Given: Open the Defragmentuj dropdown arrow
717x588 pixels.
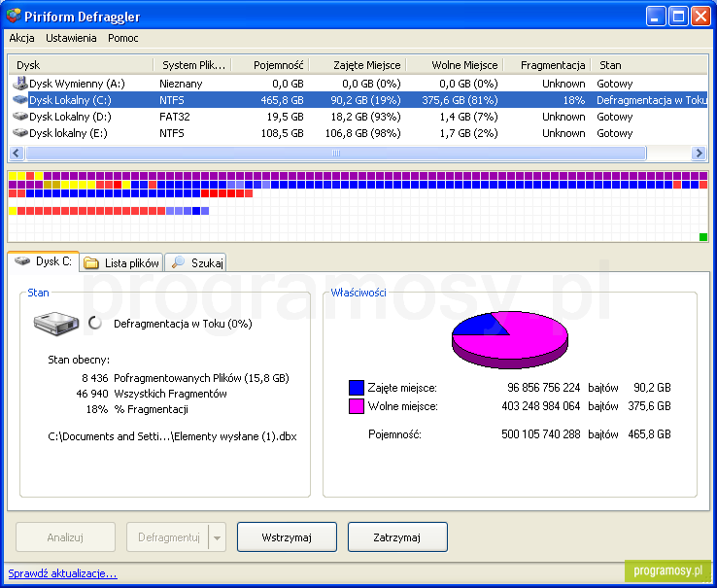Looking at the screenshot, I should [x=218, y=537].
